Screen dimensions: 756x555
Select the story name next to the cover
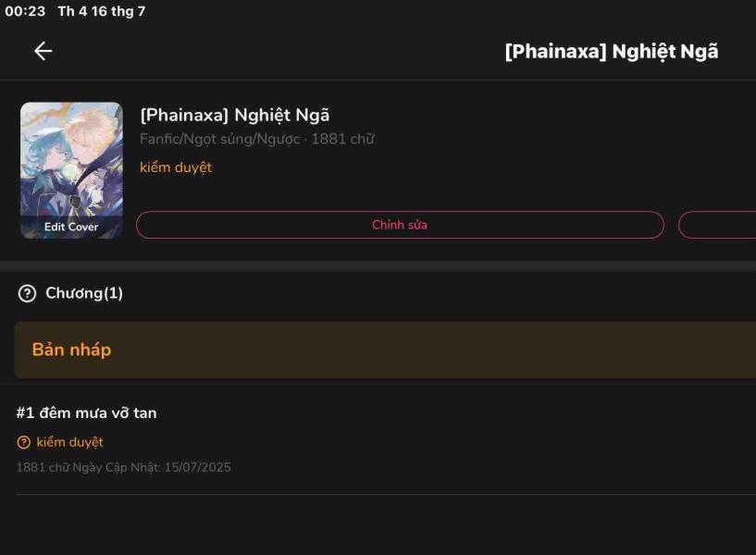pyautogui.click(x=235, y=115)
